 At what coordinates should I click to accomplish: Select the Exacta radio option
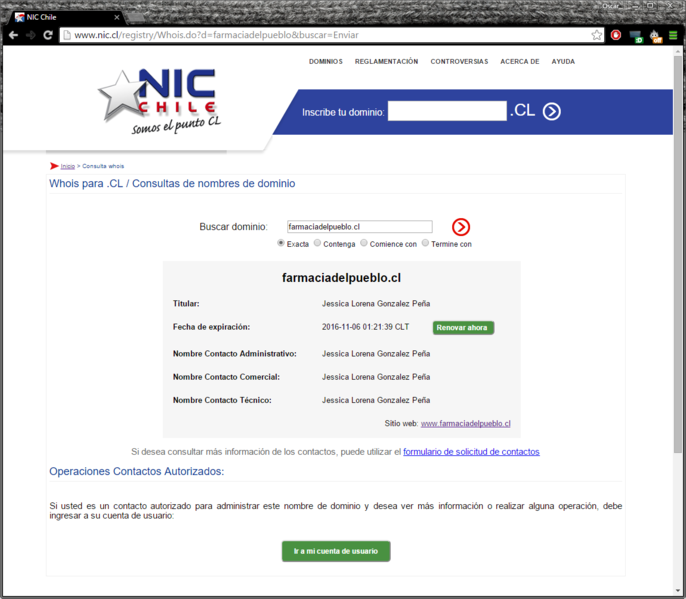coord(281,243)
